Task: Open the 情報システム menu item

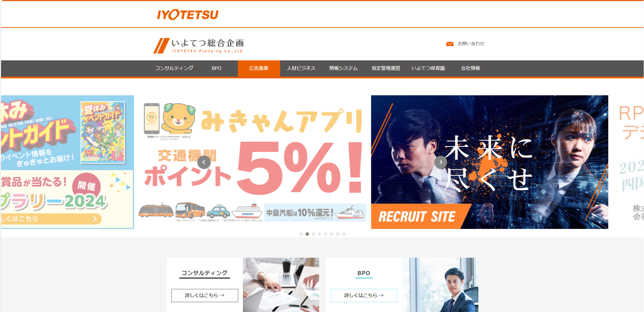Action: 344,68
